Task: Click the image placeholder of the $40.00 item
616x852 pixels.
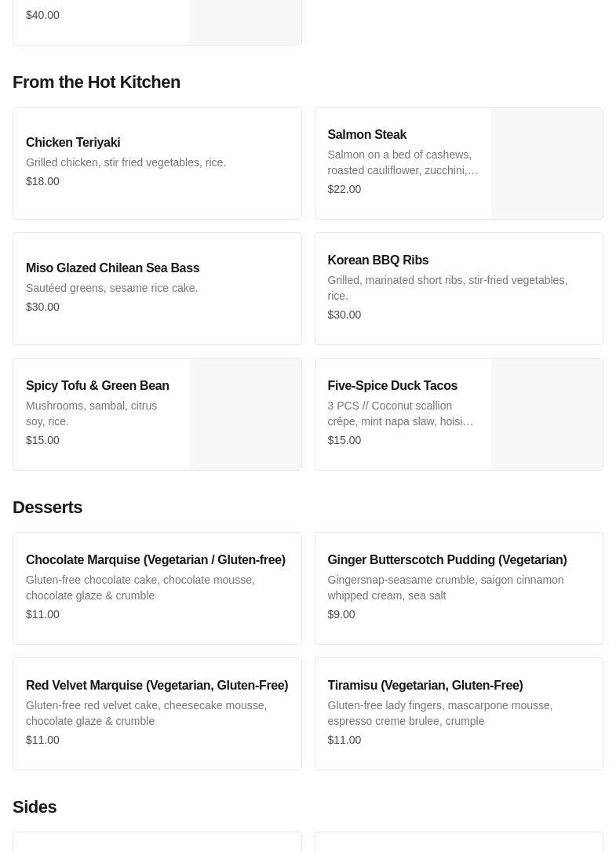Action: pyautogui.click(x=245, y=21)
